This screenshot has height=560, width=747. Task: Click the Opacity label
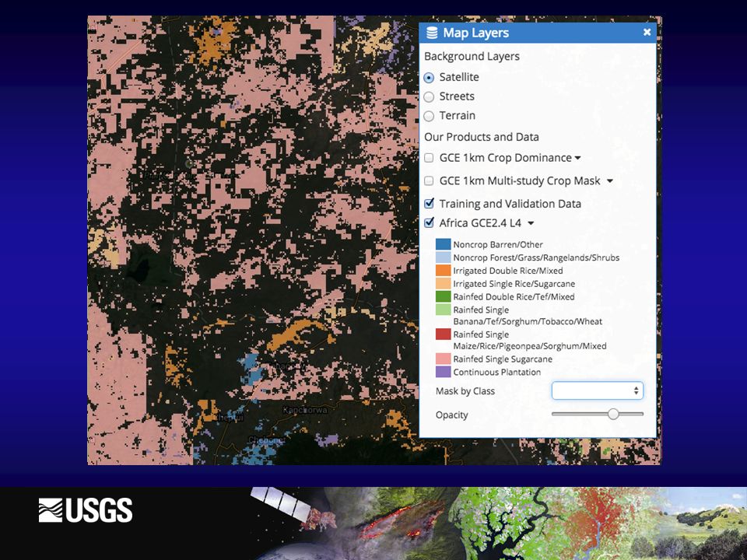point(451,415)
